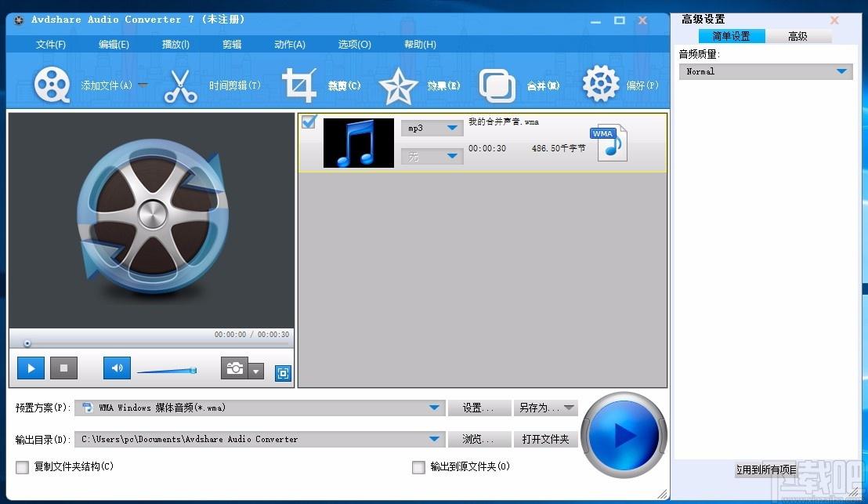Select the blue music note thumbnail
Viewport: 868px width, 504px height.
click(x=359, y=143)
